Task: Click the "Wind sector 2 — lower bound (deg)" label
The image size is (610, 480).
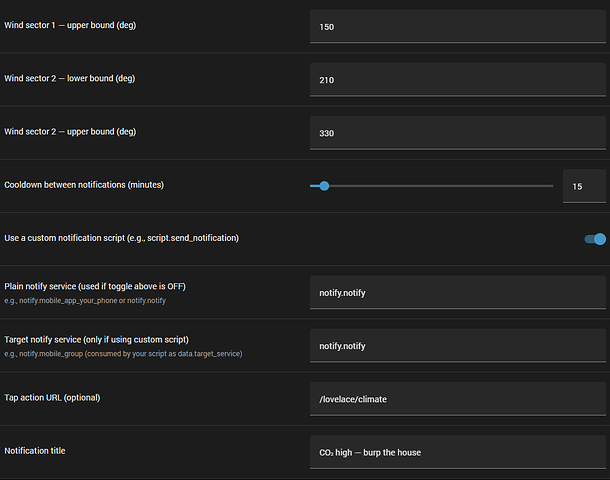Action: (x=70, y=78)
